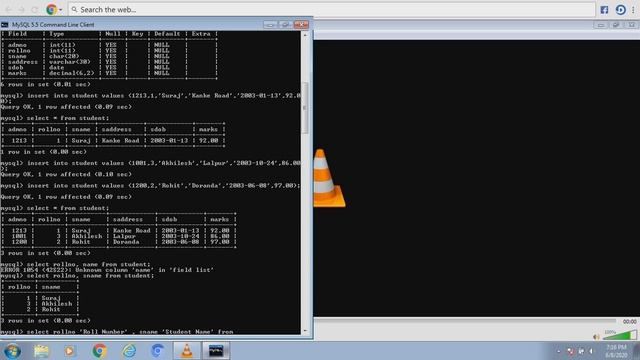Click the VLC seek bar

tap(465, 322)
